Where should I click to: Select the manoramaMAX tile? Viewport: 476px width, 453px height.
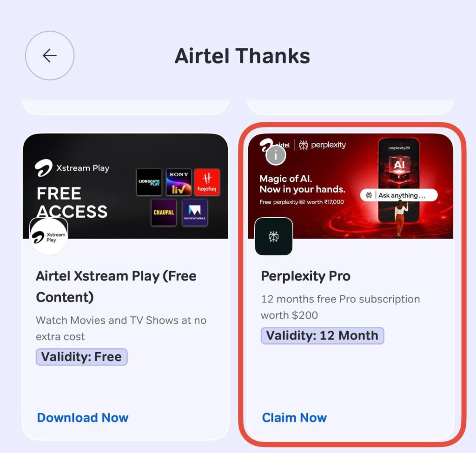point(195,213)
